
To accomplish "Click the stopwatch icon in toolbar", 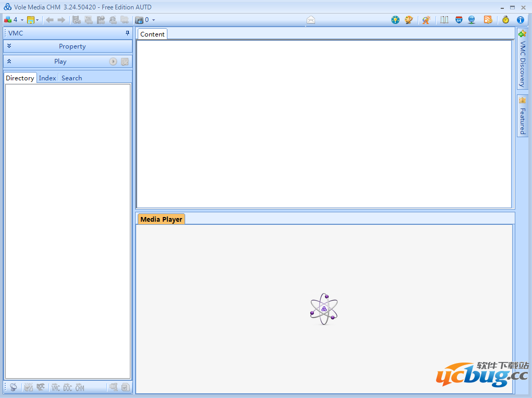I will [505, 20].
